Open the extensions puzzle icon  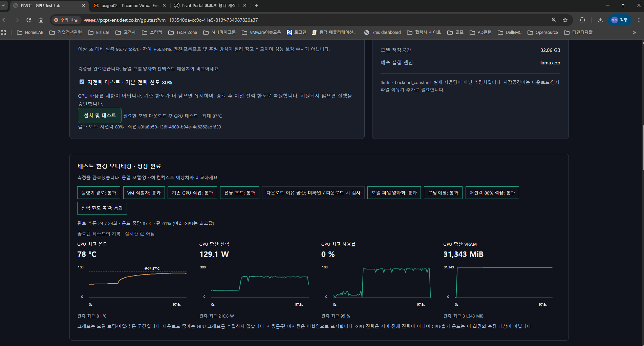pyautogui.click(x=582, y=20)
